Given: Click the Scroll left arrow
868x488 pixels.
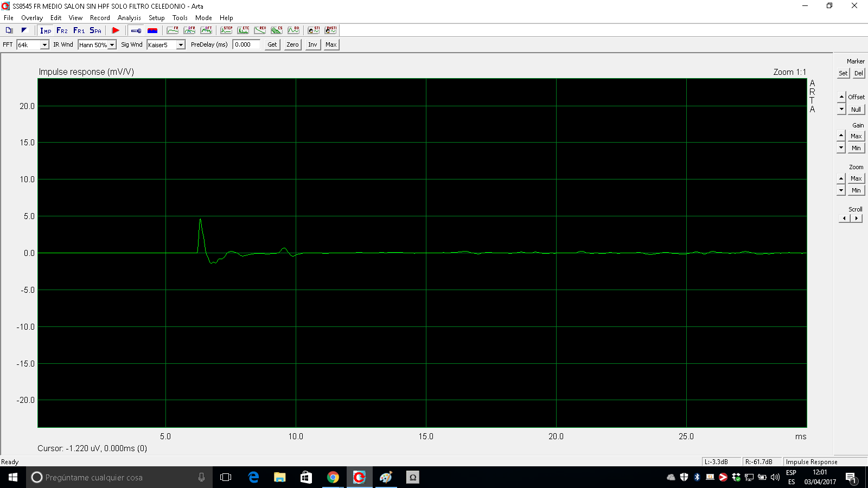Looking at the screenshot, I should click(x=844, y=219).
